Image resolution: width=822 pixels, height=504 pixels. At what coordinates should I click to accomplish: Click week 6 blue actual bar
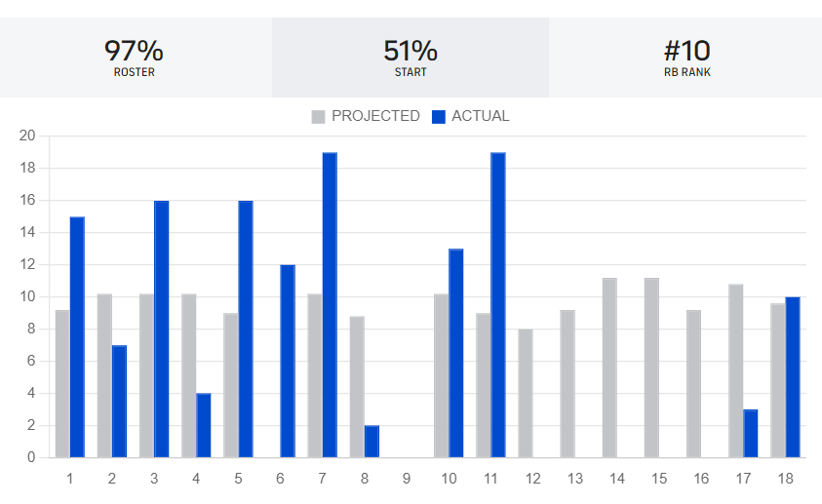point(288,361)
